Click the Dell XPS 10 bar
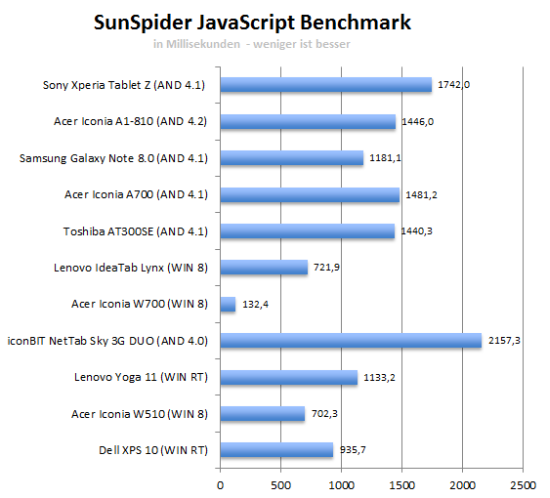Screen dimensions: 550x498 (277, 450)
